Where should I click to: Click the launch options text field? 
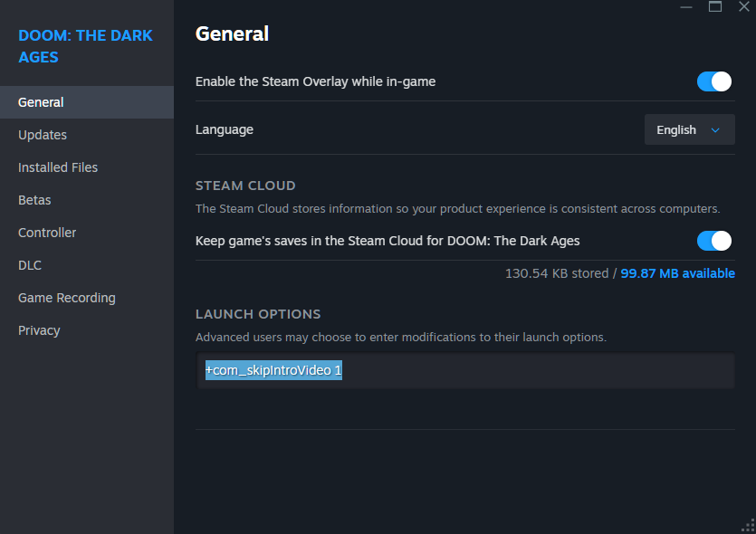pos(465,371)
